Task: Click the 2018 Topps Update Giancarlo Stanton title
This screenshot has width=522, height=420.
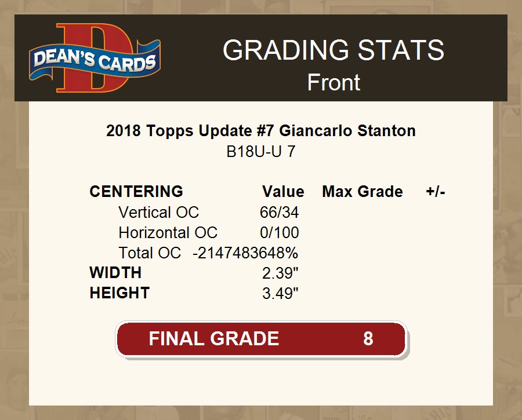Action: pyautogui.click(x=261, y=131)
